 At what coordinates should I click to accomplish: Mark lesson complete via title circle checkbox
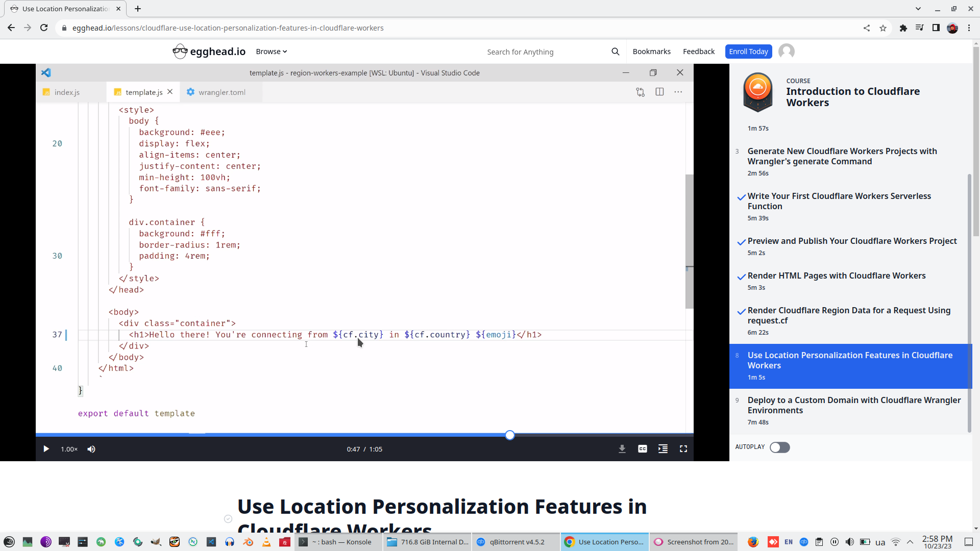[x=228, y=519]
